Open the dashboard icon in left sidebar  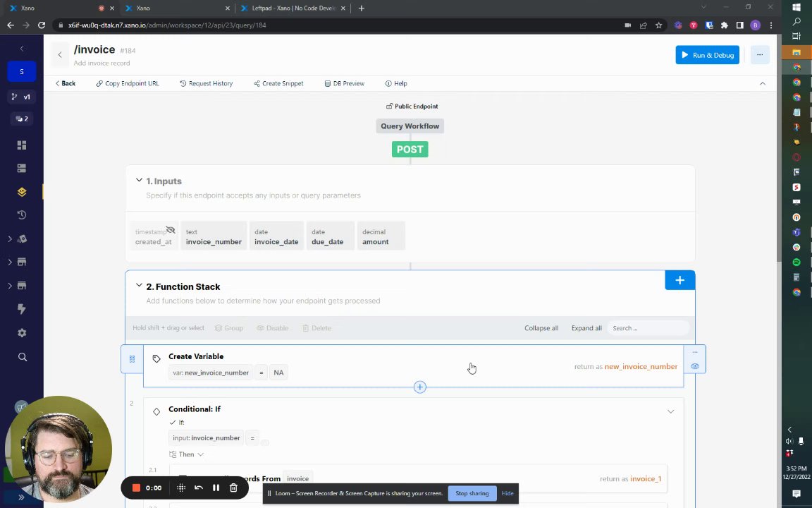click(22, 145)
